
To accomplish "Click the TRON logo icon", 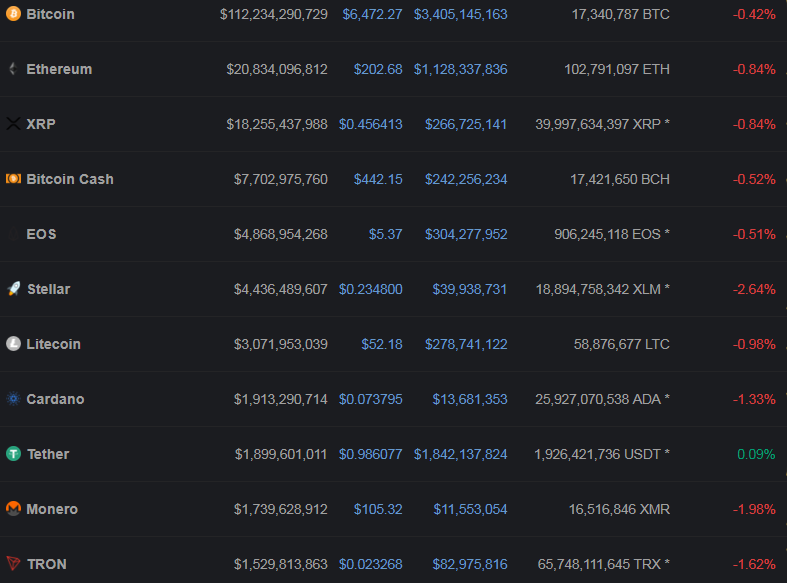I will point(13,564).
